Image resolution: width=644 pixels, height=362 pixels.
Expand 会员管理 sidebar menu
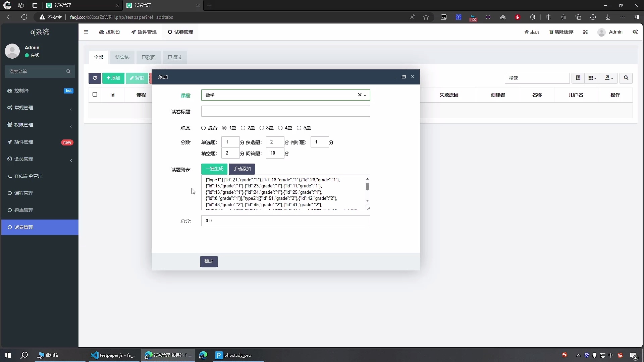40,159
